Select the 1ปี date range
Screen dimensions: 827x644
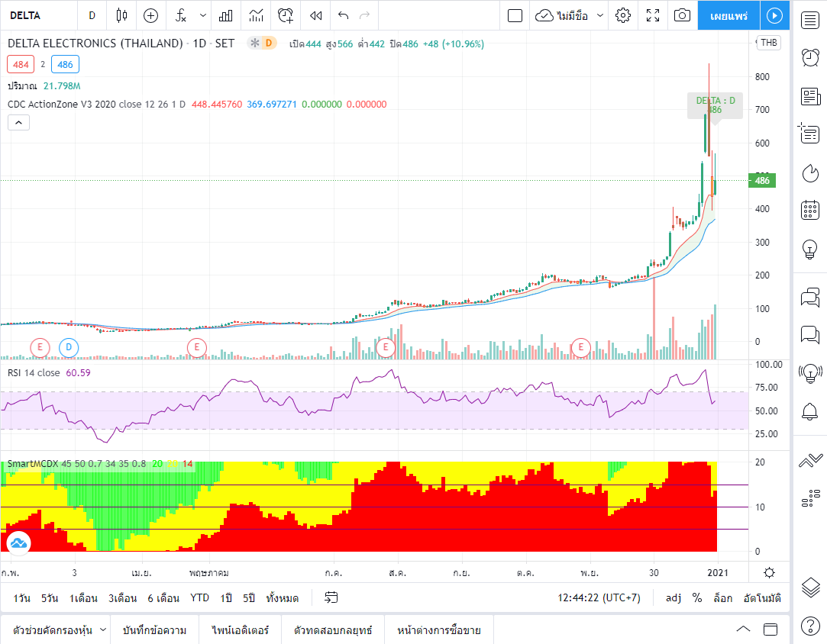tap(226, 598)
